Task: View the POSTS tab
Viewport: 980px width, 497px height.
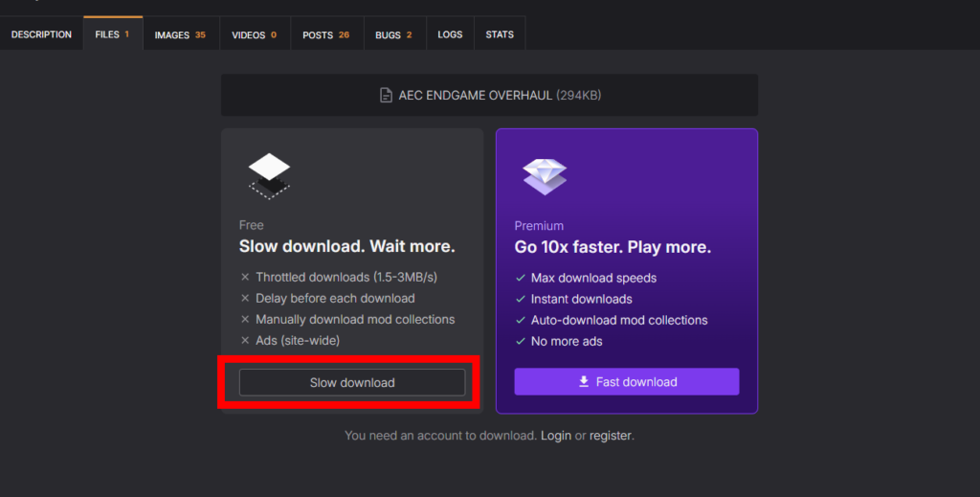Action: 325,34
